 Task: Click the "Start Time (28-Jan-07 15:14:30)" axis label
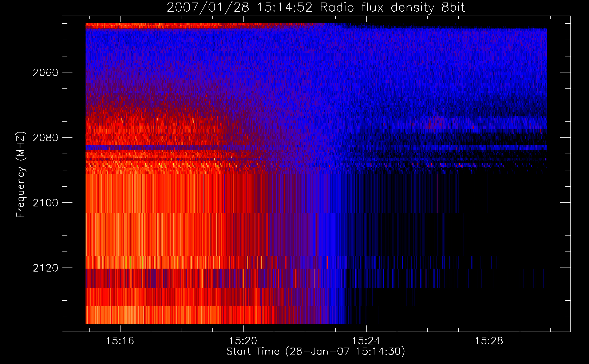(316, 352)
